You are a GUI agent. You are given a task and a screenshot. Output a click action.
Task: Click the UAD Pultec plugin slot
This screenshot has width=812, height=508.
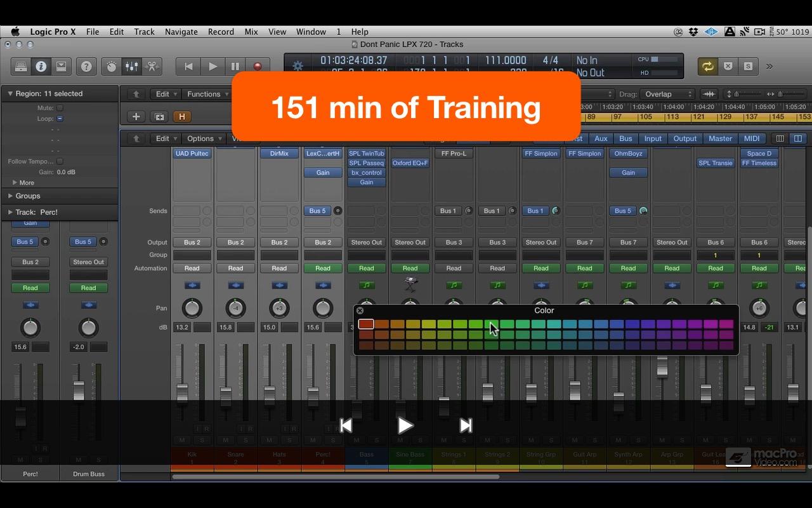coord(192,154)
